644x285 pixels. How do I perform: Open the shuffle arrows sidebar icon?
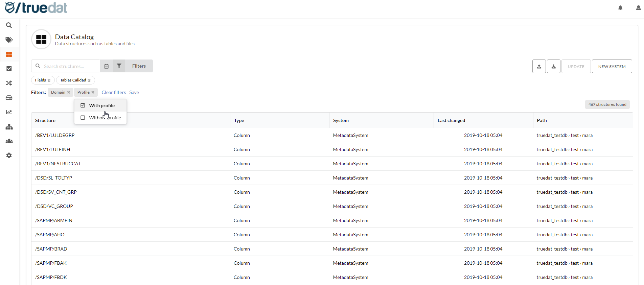[9, 83]
